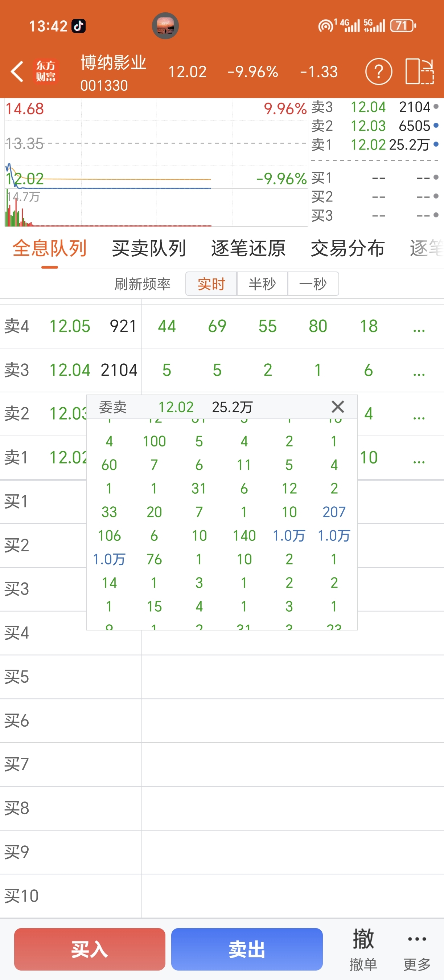
Task: Switch to the 逐笔还原 tab
Action: tap(248, 248)
